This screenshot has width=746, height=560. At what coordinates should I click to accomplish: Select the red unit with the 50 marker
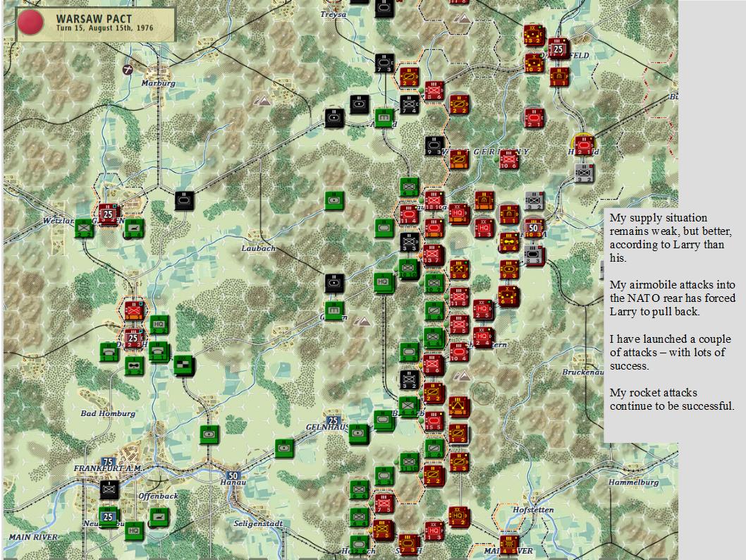534,228
